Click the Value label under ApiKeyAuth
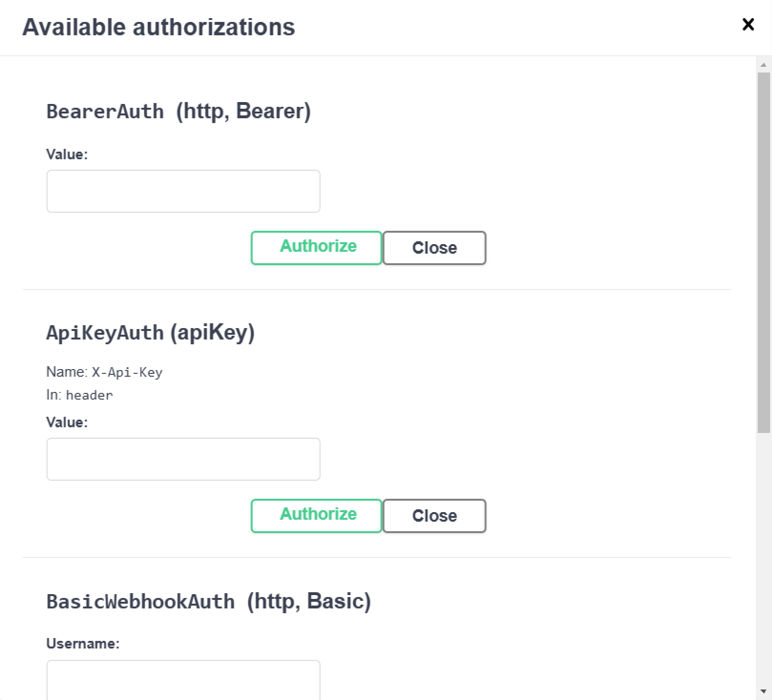The image size is (772, 700). pos(67,422)
